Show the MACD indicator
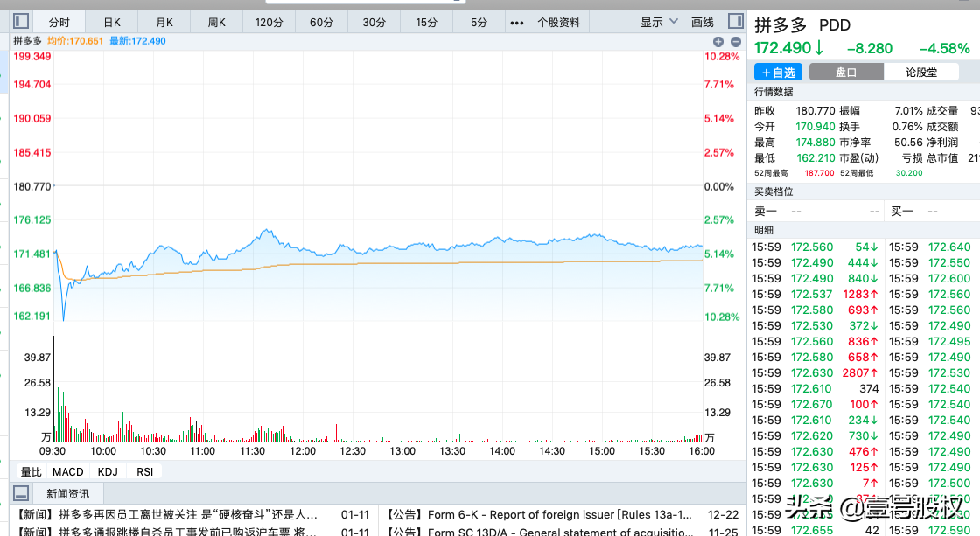This screenshot has height=536, width=980. click(x=68, y=471)
